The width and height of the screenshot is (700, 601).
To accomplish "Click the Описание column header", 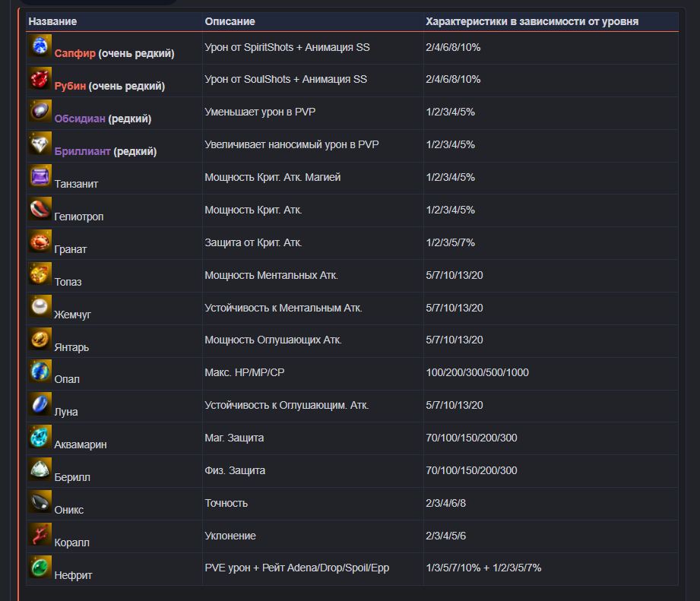I will point(230,21).
